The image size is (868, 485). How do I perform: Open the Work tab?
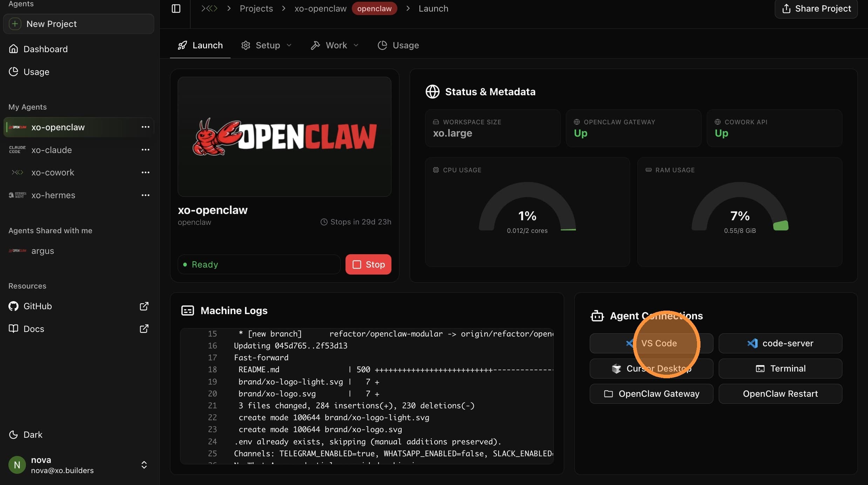[x=335, y=45]
